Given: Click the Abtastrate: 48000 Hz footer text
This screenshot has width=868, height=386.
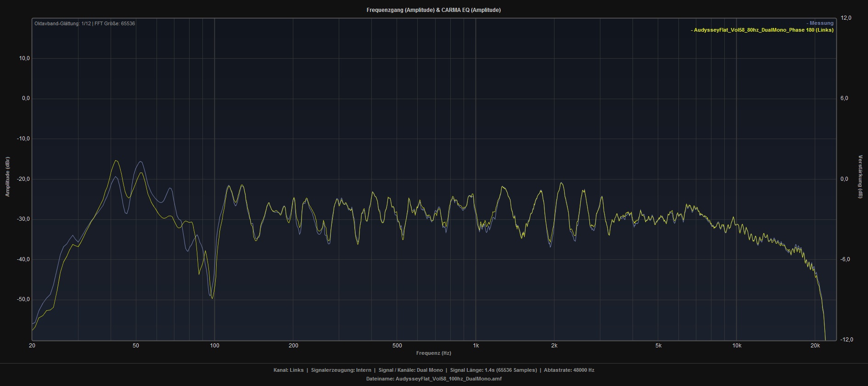Looking at the screenshot, I should tap(569, 370).
